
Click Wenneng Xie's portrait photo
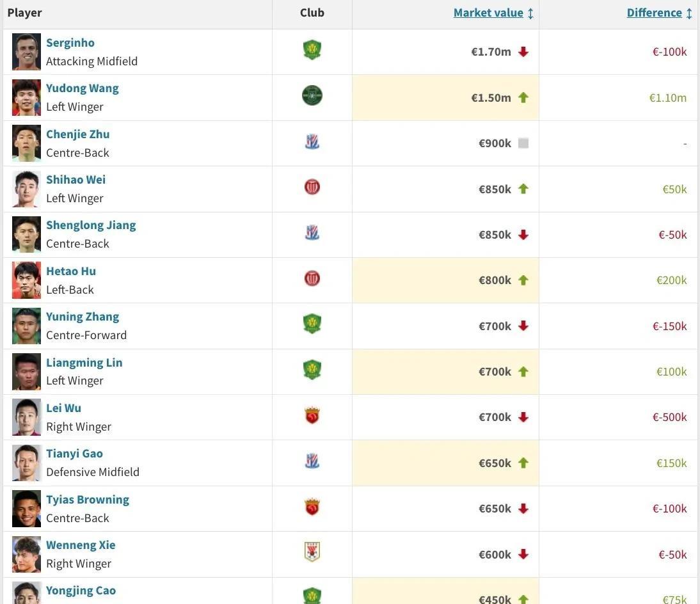[x=26, y=555]
